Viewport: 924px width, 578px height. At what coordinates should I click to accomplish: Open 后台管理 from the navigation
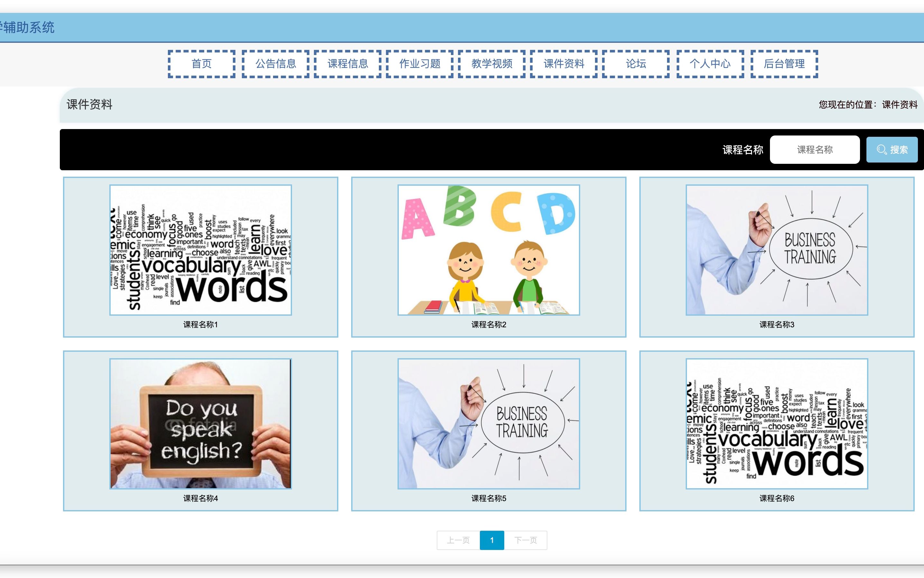(x=784, y=64)
